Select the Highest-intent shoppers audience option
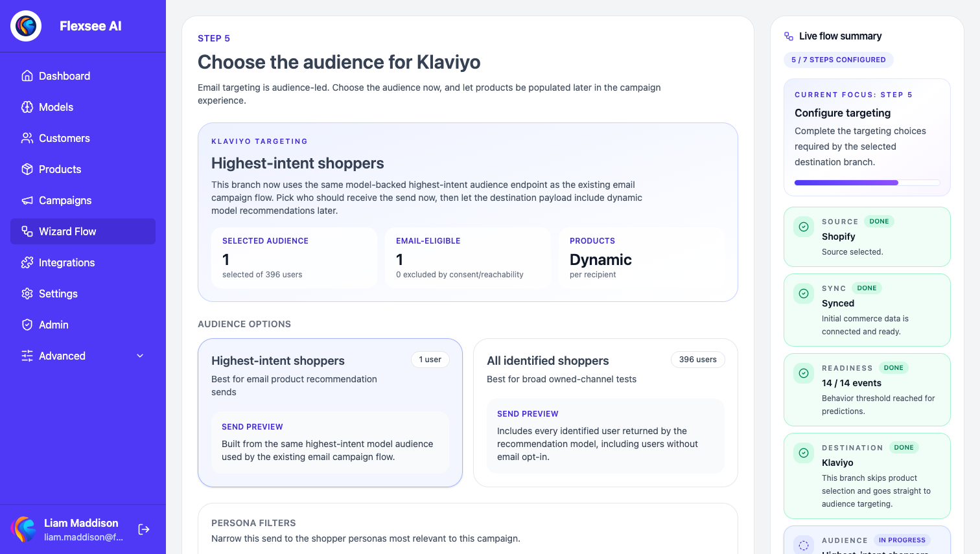The image size is (980, 554). click(x=330, y=413)
